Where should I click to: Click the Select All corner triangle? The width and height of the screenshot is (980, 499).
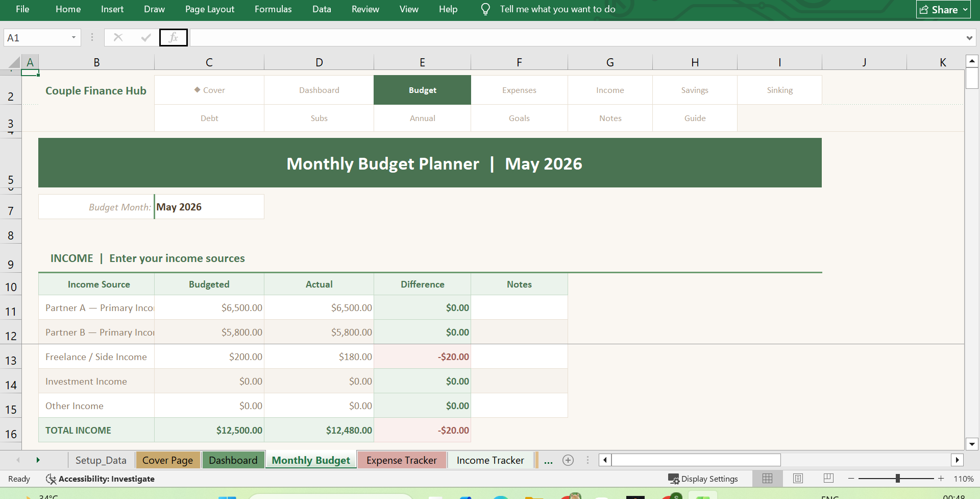coord(14,62)
